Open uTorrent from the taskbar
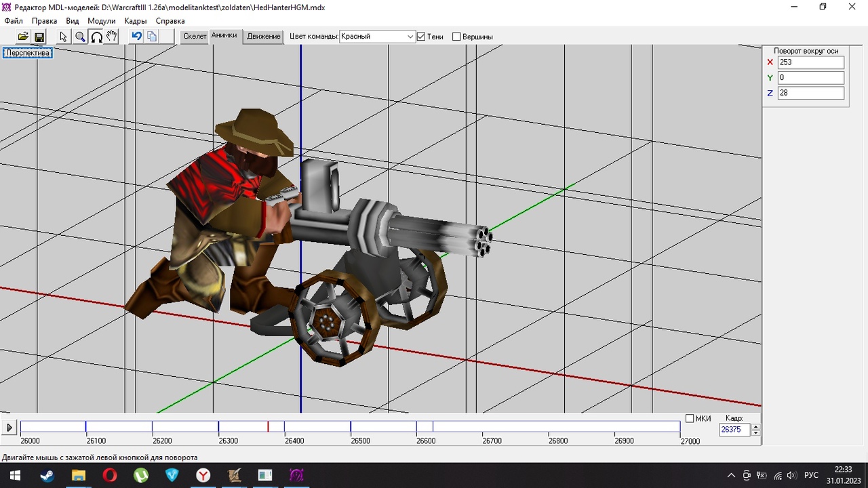 140,475
